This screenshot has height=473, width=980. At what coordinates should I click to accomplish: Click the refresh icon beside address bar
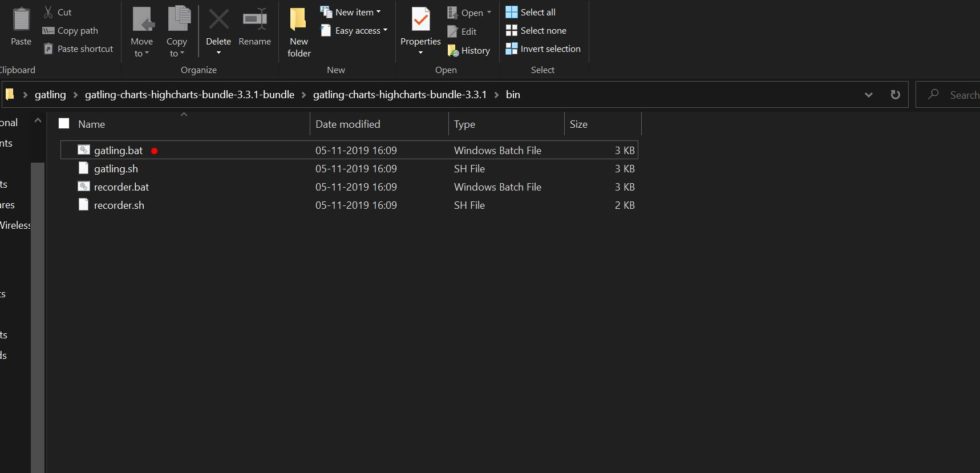895,95
